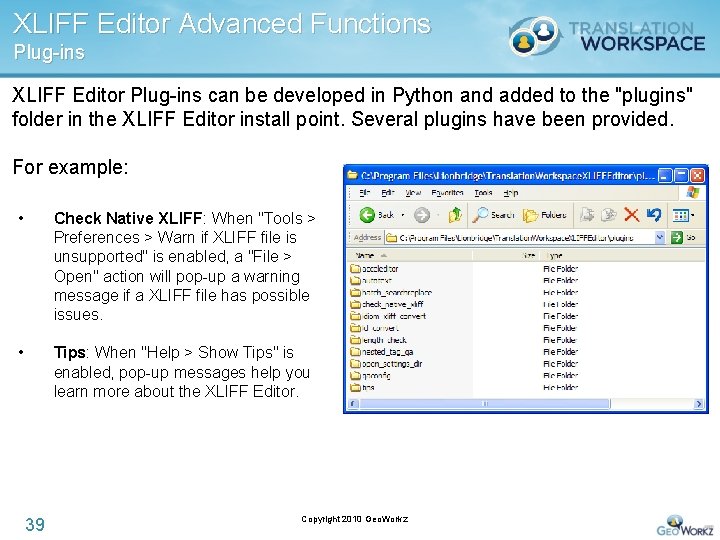Click the red Delete X icon
This screenshot has width=720, height=540.
(631, 214)
